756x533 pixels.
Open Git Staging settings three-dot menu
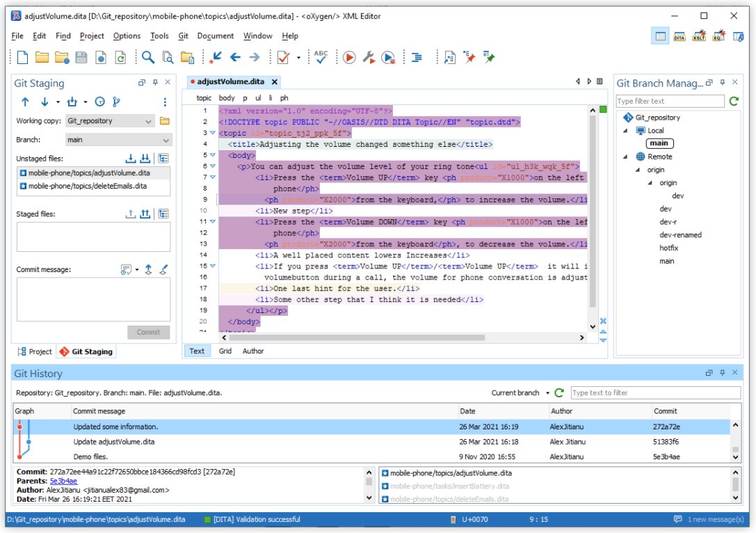165,102
